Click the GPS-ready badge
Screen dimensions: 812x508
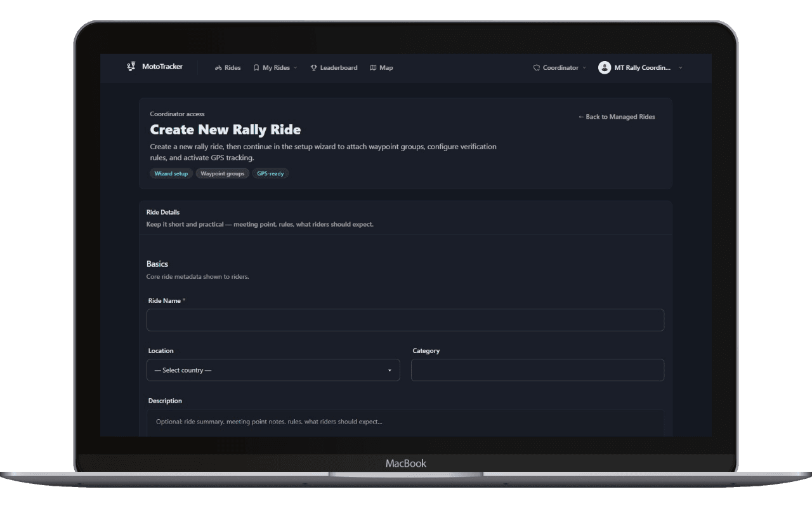tap(270, 173)
